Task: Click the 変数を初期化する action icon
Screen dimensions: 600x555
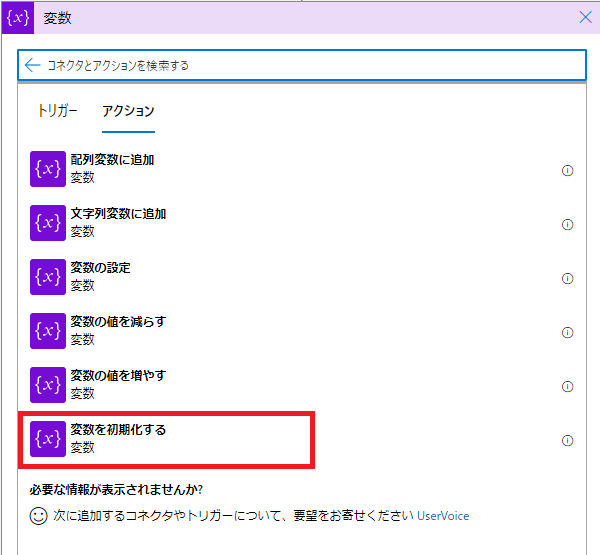Action: click(x=48, y=439)
